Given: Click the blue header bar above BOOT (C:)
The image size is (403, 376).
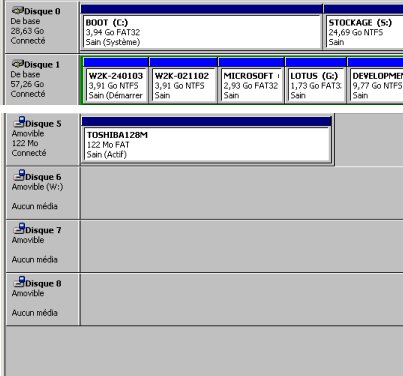Looking at the screenshot, I should [202, 9].
